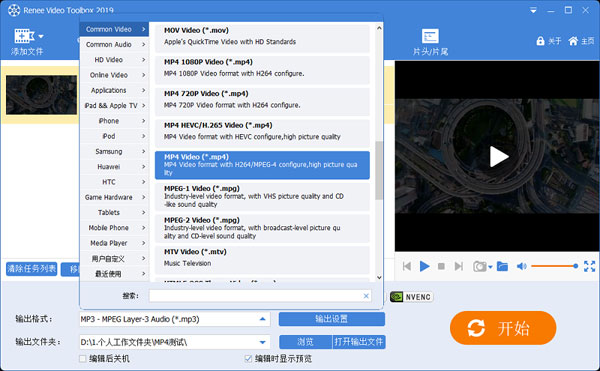The image size is (600, 371).
Task: Open the Tablets category
Action: pos(114,213)
